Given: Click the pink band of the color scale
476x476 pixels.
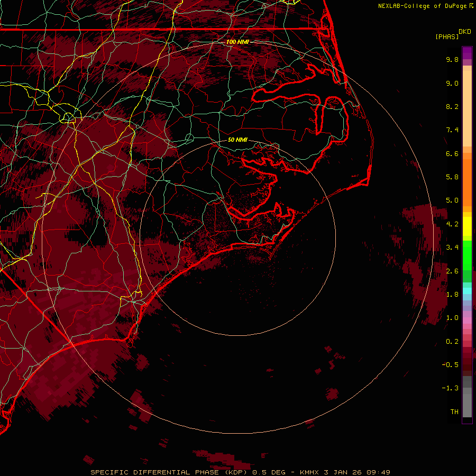Looking at the screenshot, I should click(467, 321).
